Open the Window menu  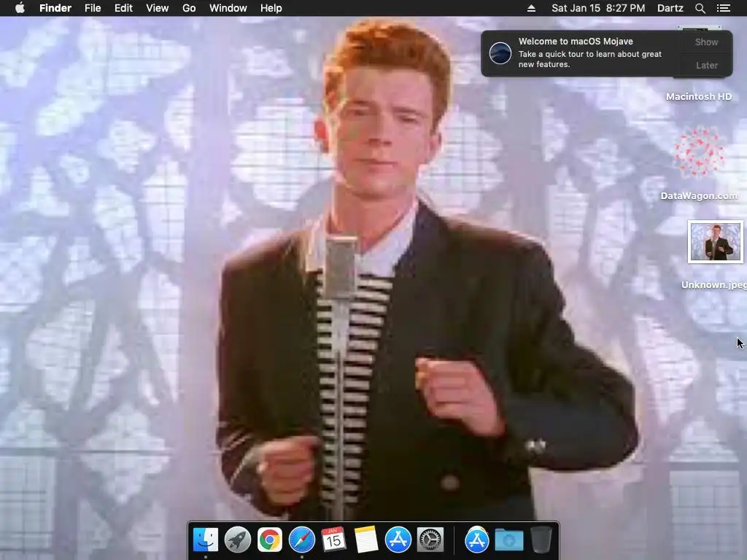228,8
